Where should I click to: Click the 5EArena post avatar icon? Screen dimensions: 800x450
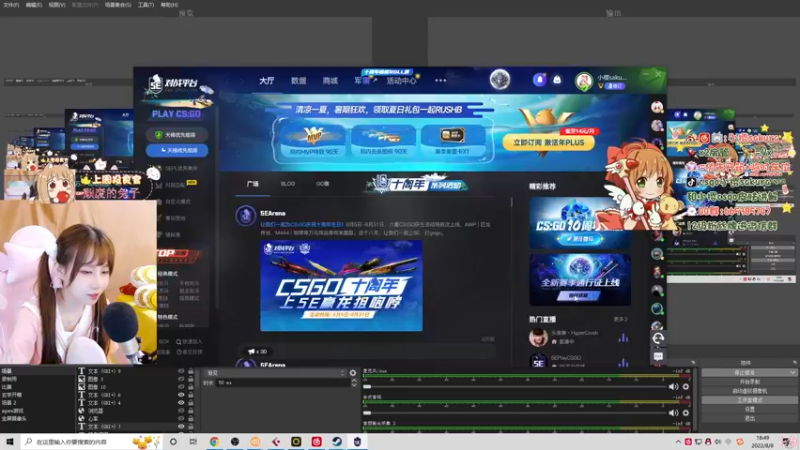(245, 215)
